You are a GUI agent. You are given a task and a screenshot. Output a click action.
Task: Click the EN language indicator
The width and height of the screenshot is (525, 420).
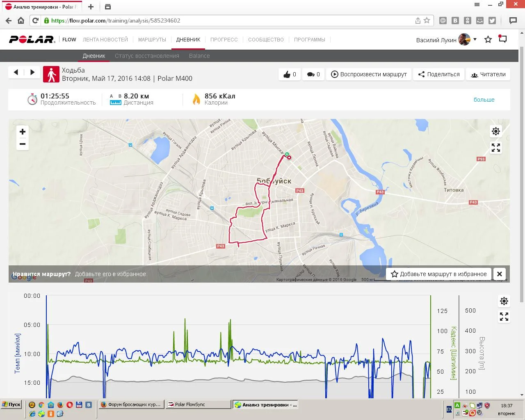449,409
